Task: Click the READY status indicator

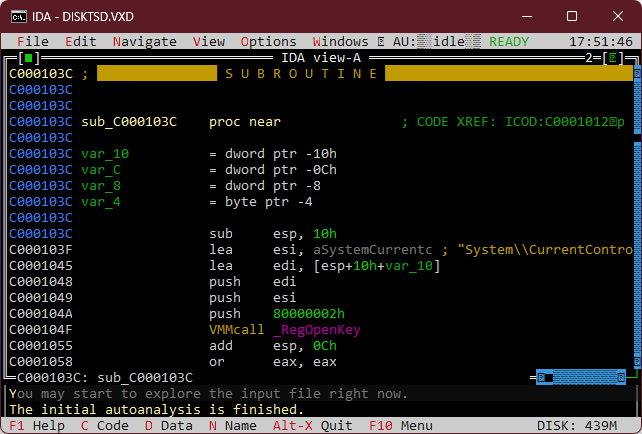Action: [x=509, y=42]
